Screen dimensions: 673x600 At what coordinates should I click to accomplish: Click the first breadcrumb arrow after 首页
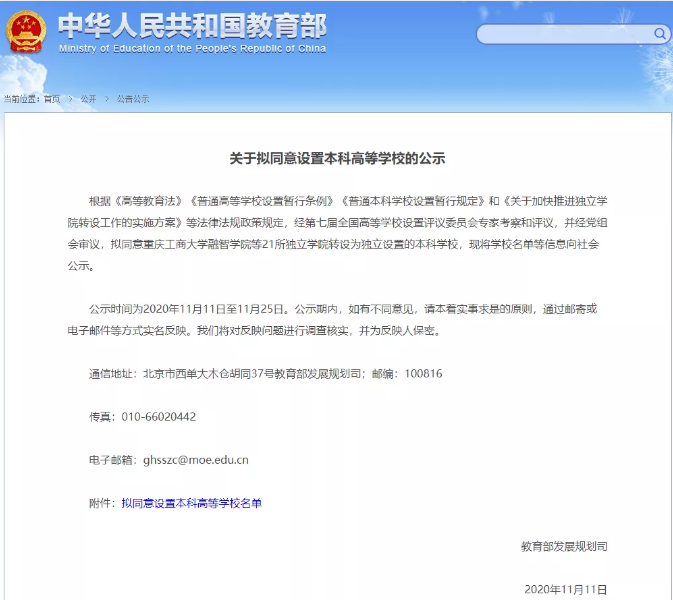[69, 99]
